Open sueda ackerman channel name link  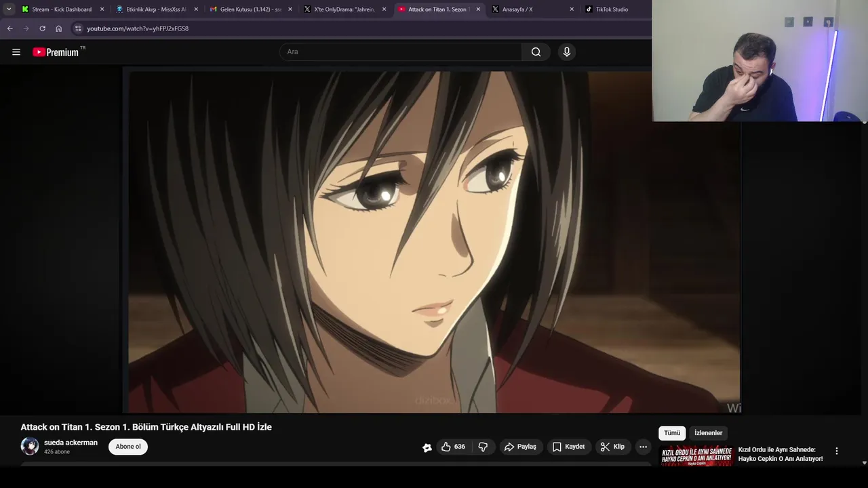[x=71, y=443]
